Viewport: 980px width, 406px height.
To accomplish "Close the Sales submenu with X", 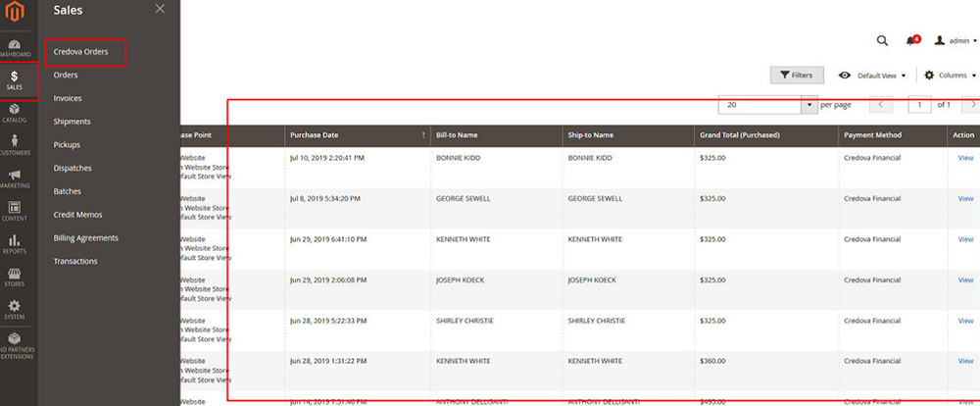I will click(x=160, y=8).
